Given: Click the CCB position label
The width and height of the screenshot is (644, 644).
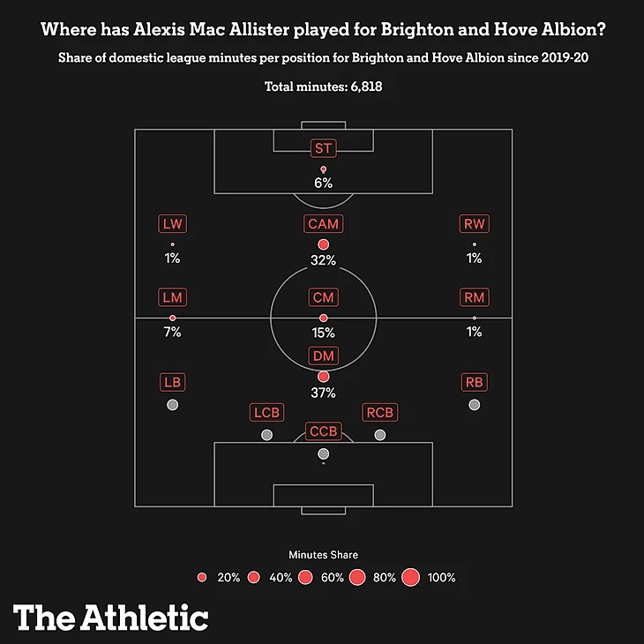Looking at the screenshot, I should [323, 431].
